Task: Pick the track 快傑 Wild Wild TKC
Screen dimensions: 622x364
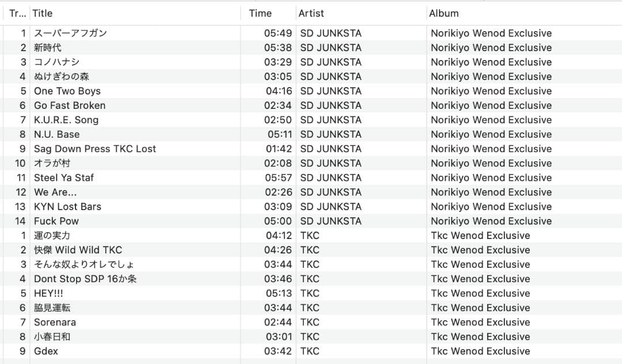Action: (x=78, y=250)
